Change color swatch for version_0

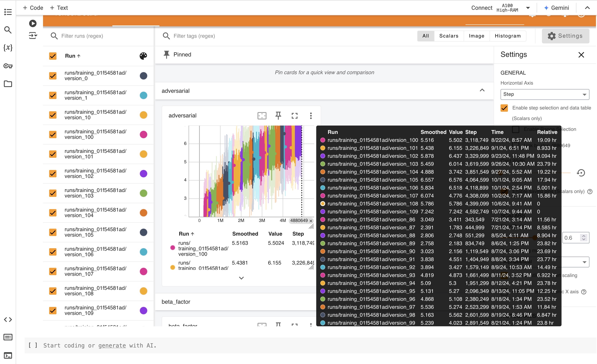[x=143, y=76]
